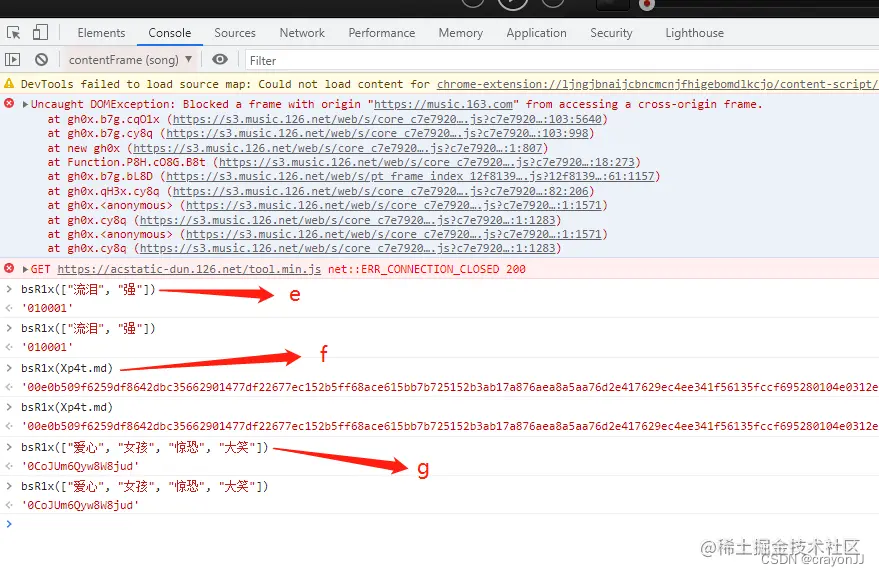
Task: Open the Security tab
Action: point(611,33)
